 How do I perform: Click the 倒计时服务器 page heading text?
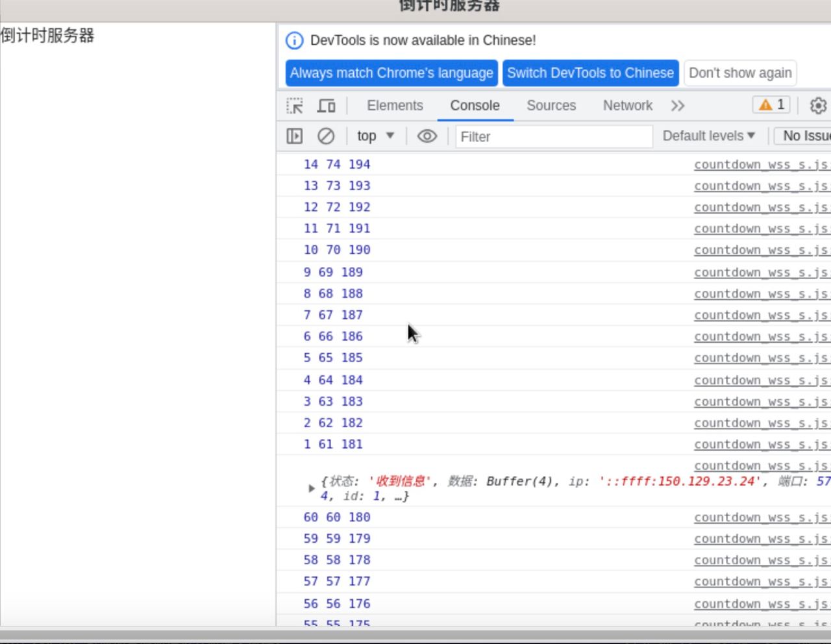[47, 35]
